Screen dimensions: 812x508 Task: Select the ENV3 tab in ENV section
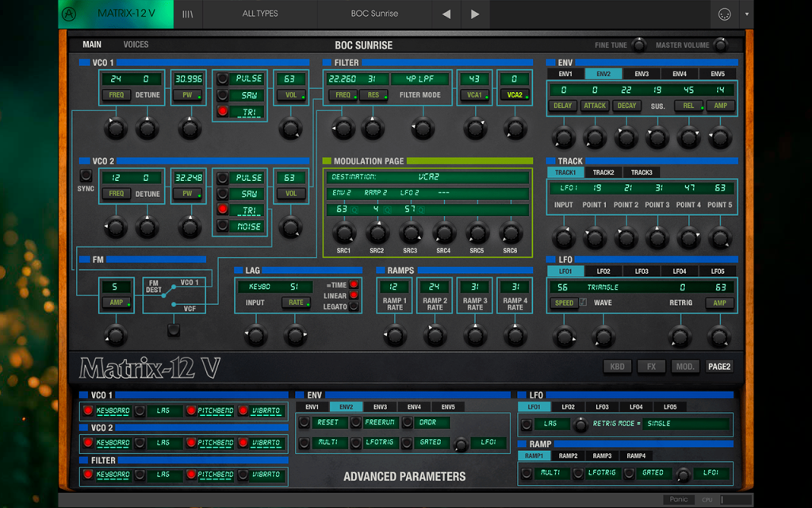click(x=642, y=74)
